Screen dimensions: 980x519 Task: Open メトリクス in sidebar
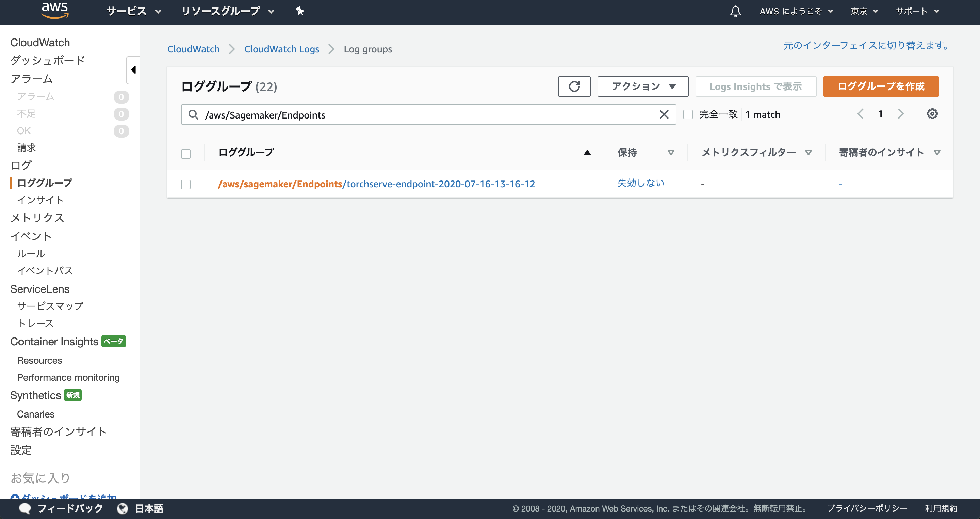37,218
